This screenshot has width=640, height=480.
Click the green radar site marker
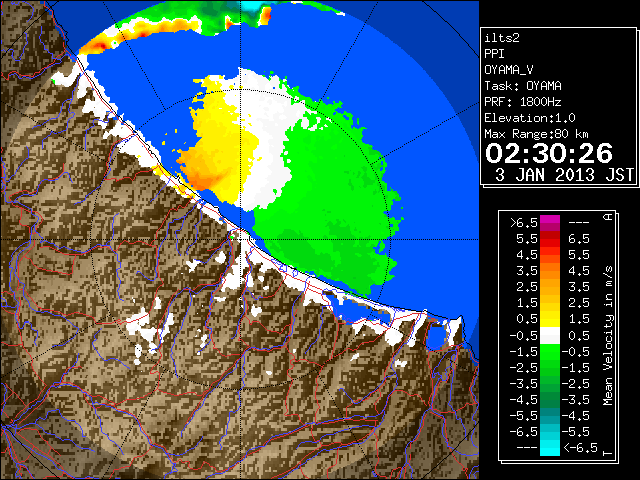pyautogui.click(x=232, y=237)
